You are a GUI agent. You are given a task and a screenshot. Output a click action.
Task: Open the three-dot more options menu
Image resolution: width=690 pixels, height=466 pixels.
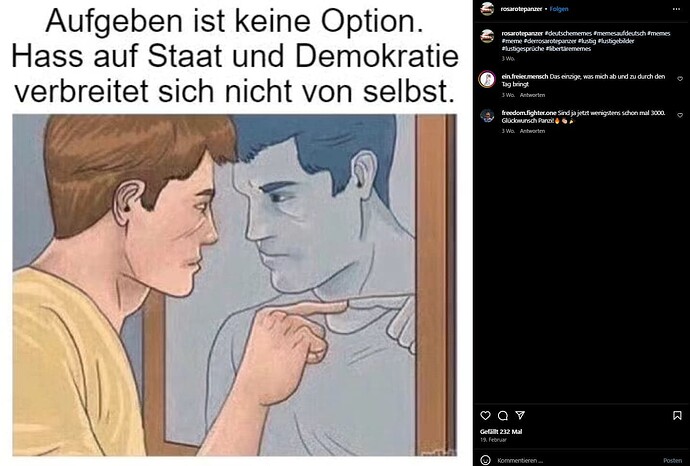pos(676,9)
